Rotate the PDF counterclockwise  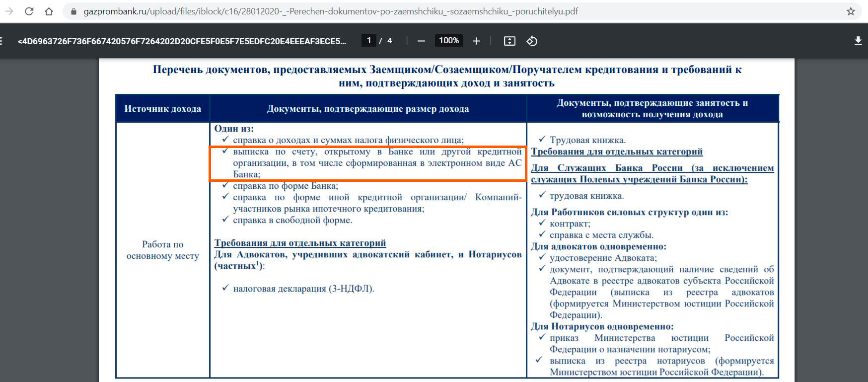pos(532,41)
